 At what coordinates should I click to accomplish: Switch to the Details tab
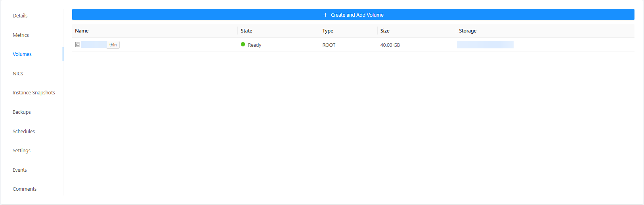tap(20, 16)
